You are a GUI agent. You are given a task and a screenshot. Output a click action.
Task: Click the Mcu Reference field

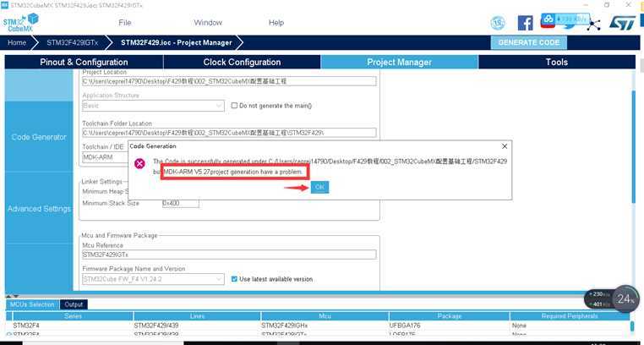229,255
